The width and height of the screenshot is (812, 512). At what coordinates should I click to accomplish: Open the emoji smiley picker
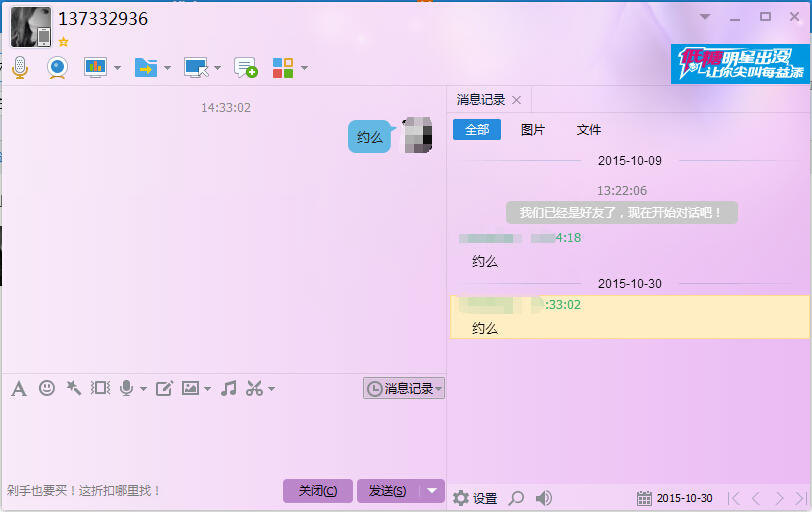pos(47,388)
